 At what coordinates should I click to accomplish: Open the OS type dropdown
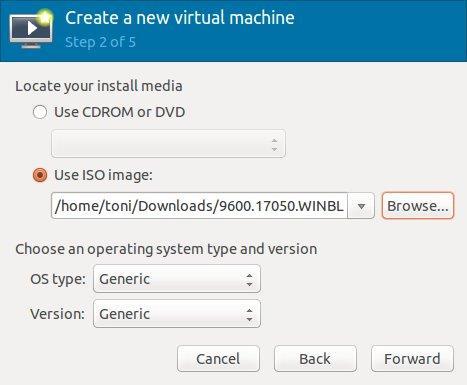(x=177, y=279)
